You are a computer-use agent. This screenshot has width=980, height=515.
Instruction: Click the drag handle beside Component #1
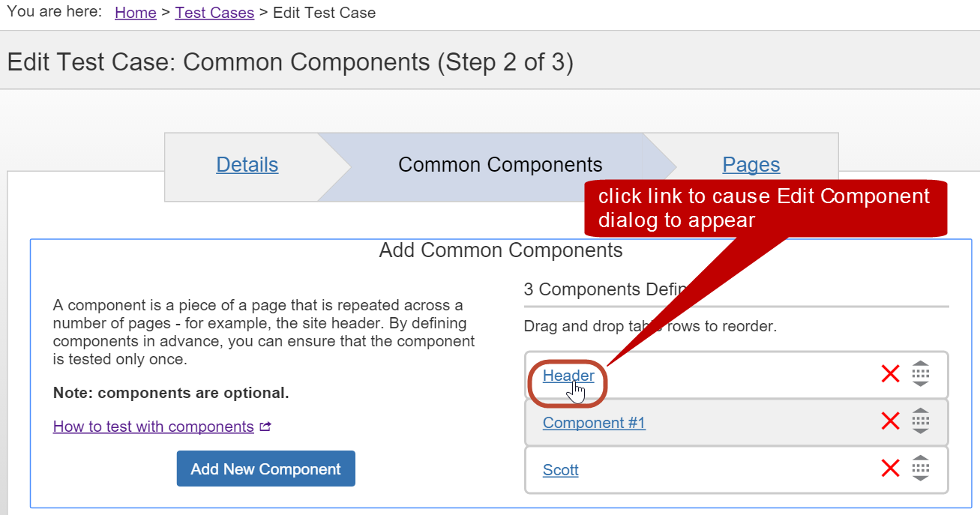coord(921,421)
